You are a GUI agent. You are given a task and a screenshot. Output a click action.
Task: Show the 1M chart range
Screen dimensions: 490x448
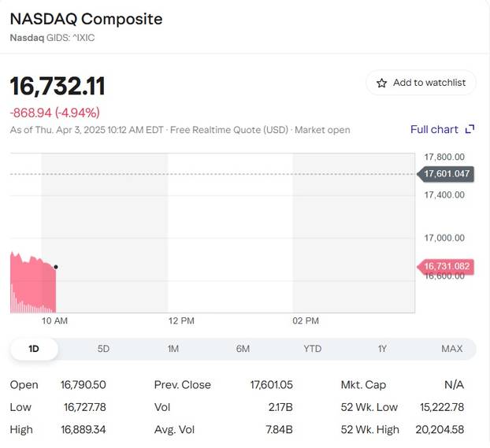click(173, 349)
